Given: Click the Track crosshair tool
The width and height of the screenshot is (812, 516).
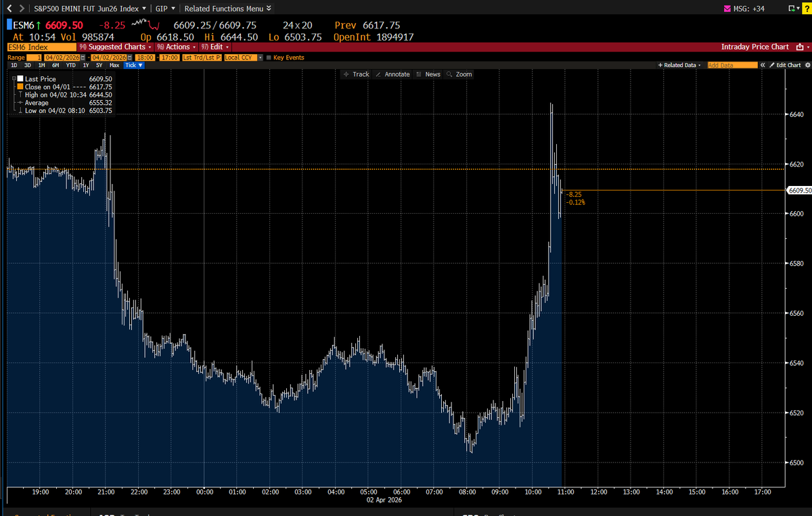Looking at the screenshot, I should (356, 74).
